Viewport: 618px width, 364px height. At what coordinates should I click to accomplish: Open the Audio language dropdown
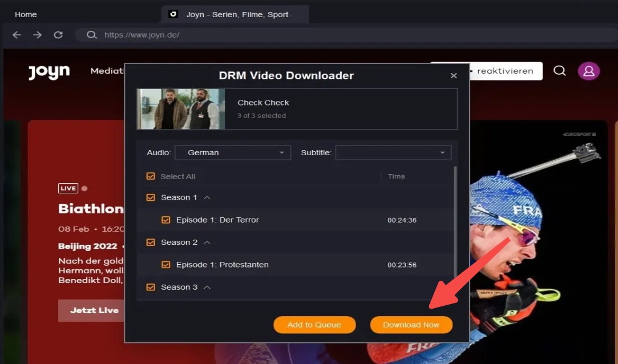(233, 152)
